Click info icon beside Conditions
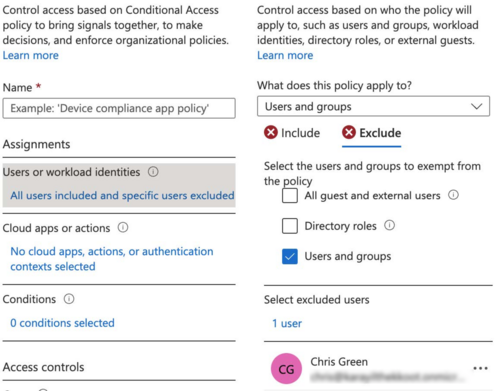 (x=69, y=299)
